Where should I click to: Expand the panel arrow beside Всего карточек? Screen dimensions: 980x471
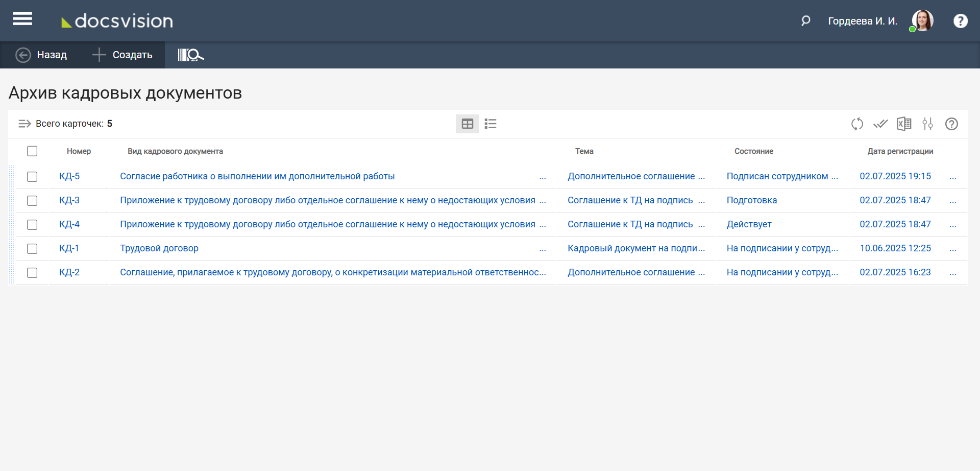click(x=24, y=124)
